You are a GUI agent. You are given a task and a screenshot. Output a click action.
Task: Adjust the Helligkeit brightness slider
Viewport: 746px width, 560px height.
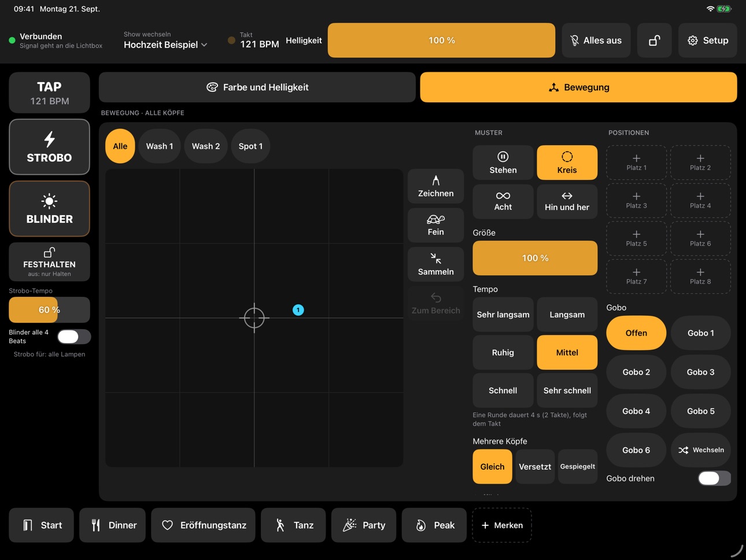441,40
